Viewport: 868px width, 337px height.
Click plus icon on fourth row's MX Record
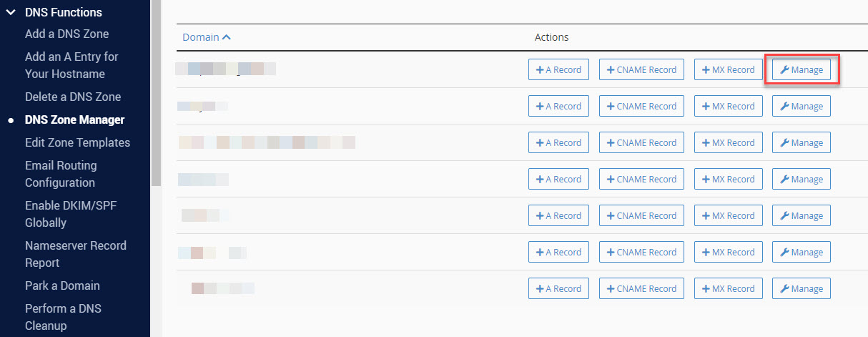point(706,180)
